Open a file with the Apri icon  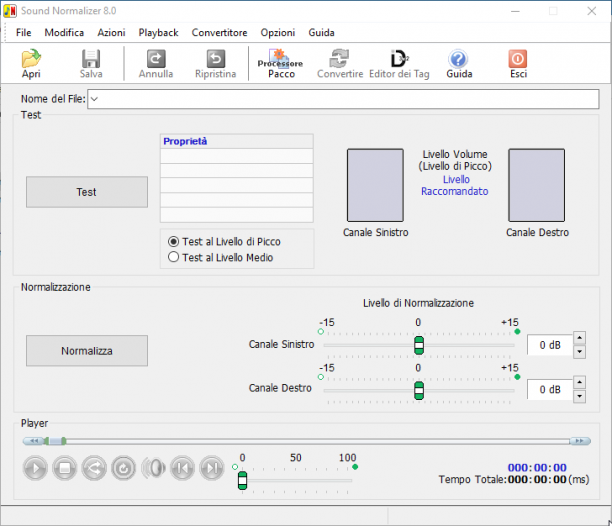click(x=31, y=64)
